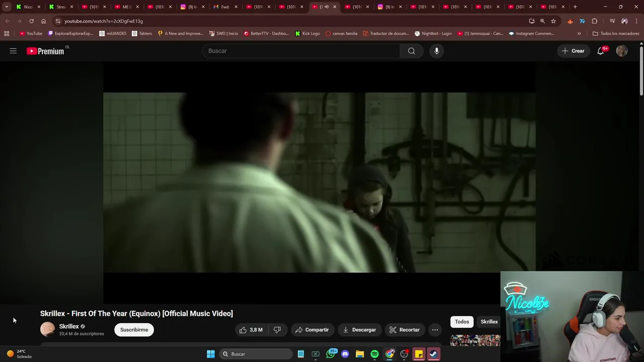The width and height of the screenshot is (644, 362).
Task: Select the Todos filter chip
Action: [x=462, y=322]
